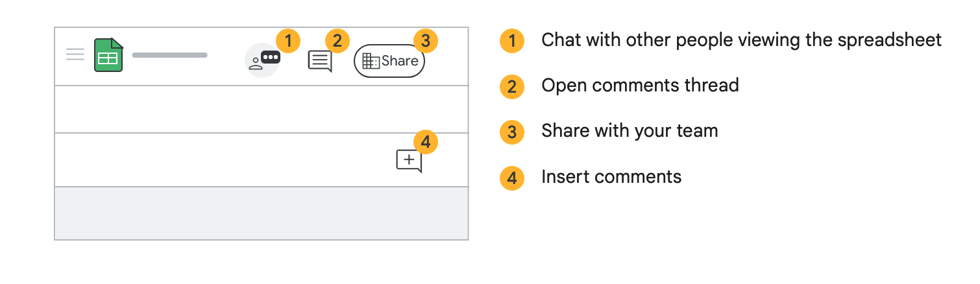Image resolution: width=980 pixels, height=284 pixels.
Task: Open chat with spreadsheet viewers icon
Action: point(262,60)
